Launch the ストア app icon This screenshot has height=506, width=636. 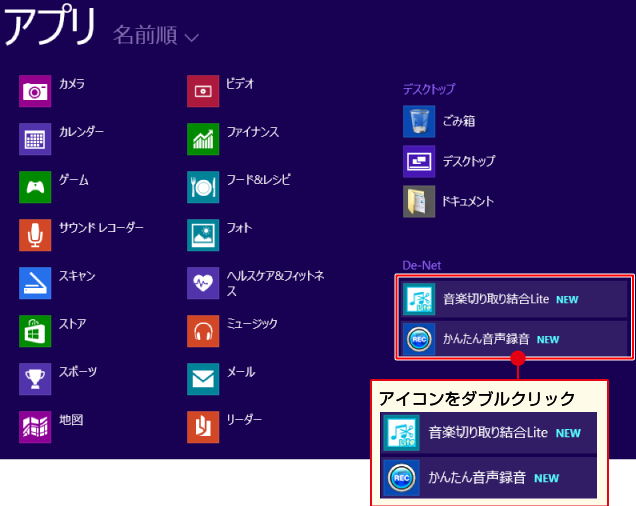pyautogui.click(x=35, y=331)
